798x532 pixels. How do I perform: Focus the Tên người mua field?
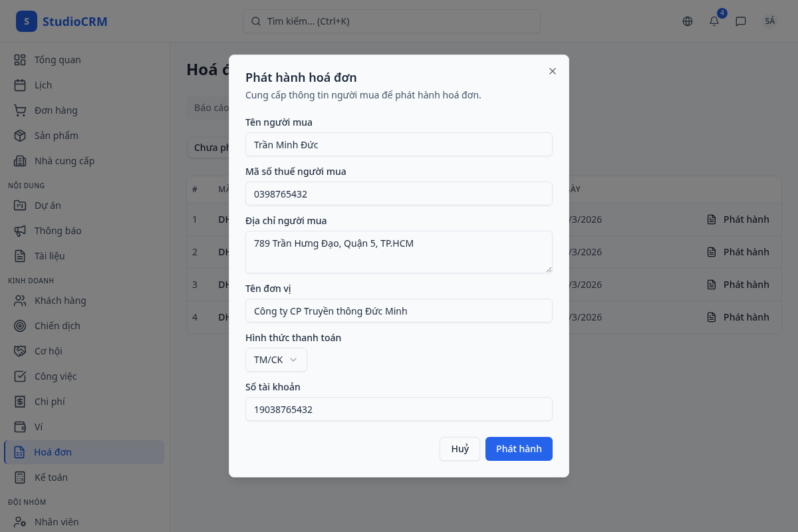(399, 144)
